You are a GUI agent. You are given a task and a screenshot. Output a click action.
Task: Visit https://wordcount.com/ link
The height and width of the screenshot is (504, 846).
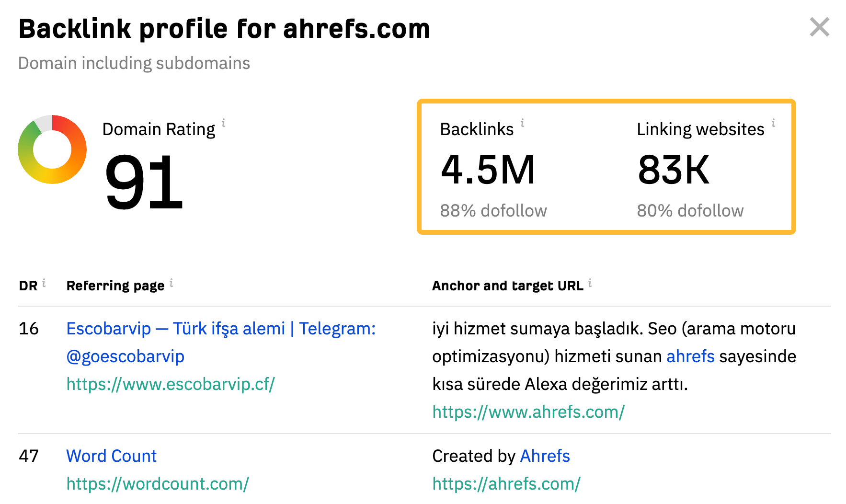pos(157,483)
